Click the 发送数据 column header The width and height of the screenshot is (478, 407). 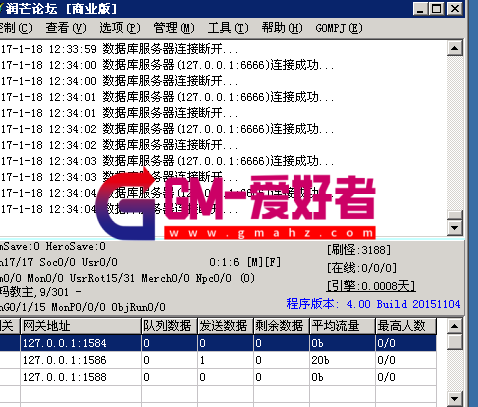click(226, 326)
